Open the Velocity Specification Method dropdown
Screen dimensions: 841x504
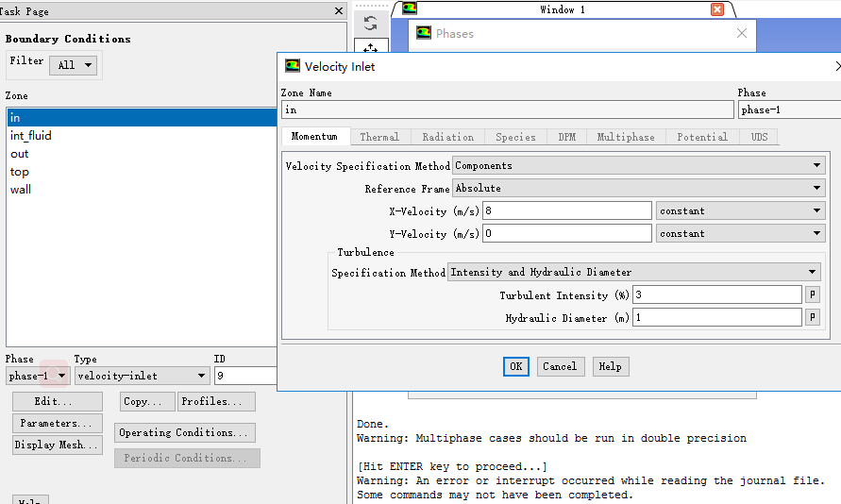coord(638,166)
